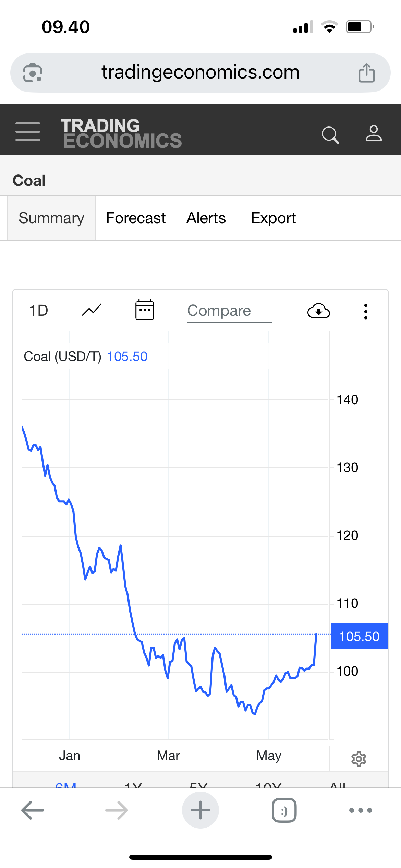Open the hamburger navigation menu
This screenshot has width=401, height=868.
coord(28,131)
